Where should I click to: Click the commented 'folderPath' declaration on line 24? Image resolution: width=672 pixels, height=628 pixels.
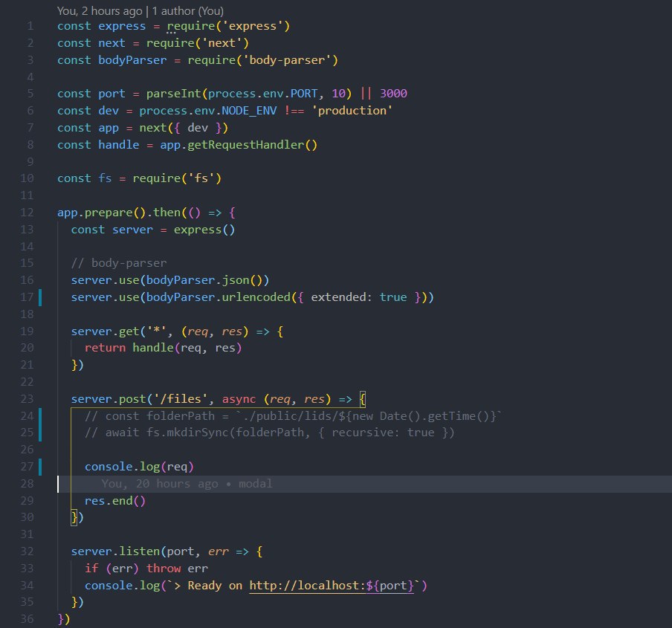coord(181,416)
